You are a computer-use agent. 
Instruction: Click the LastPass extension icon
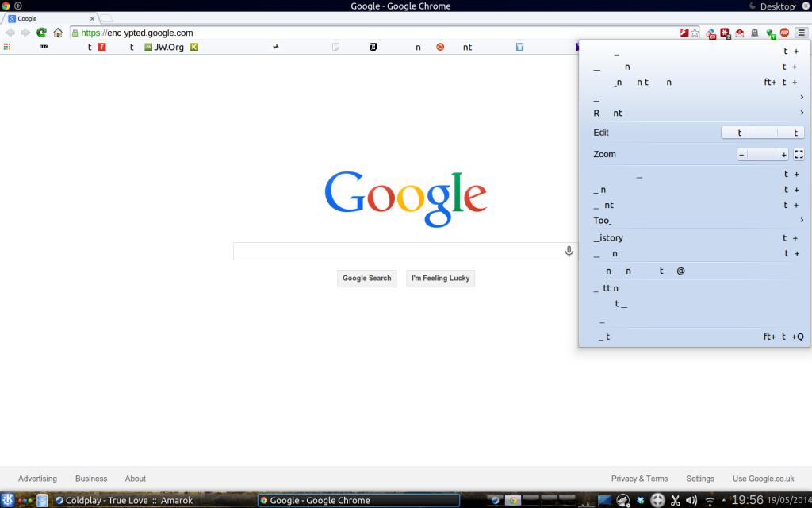point(725,33)
